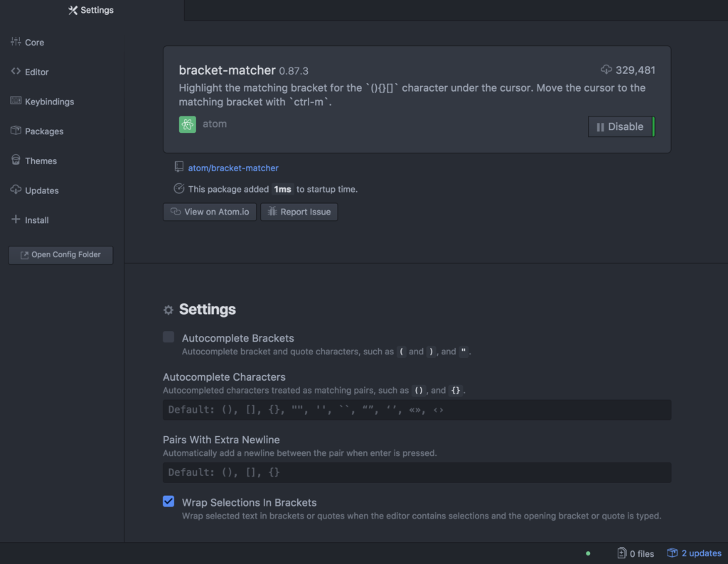Click the file icon beside 0 files

click(x=622, y=553)
